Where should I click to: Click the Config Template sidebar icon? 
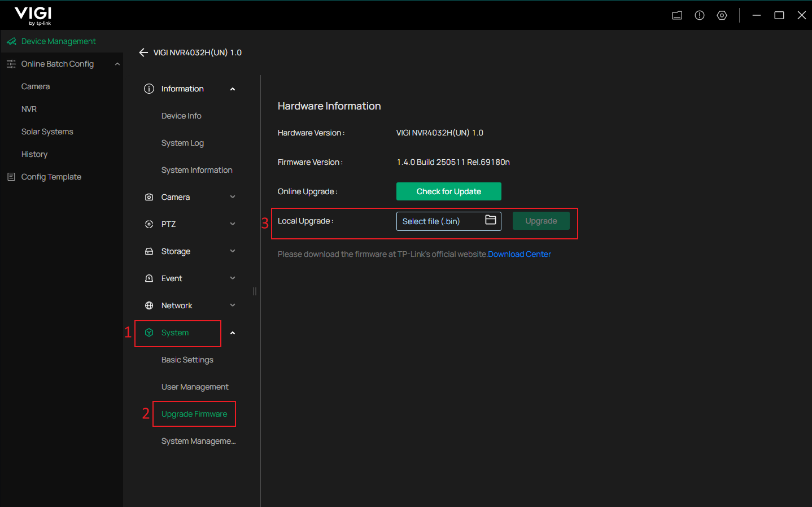click(x=11, y=176)
